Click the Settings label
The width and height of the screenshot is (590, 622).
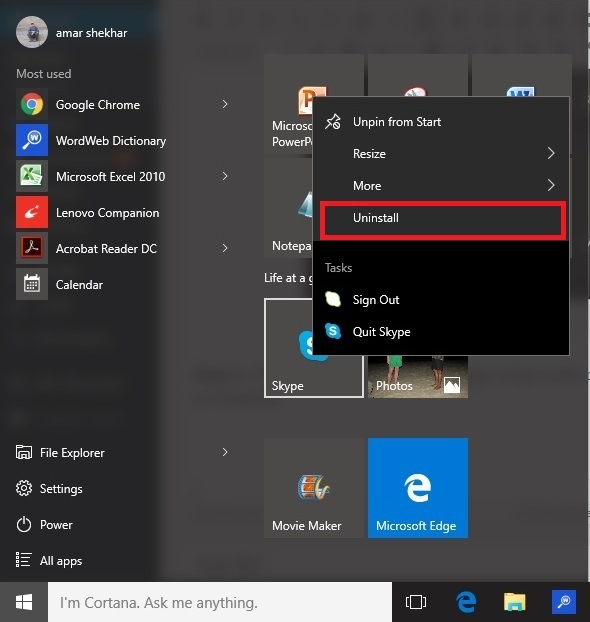pos(61,489)
